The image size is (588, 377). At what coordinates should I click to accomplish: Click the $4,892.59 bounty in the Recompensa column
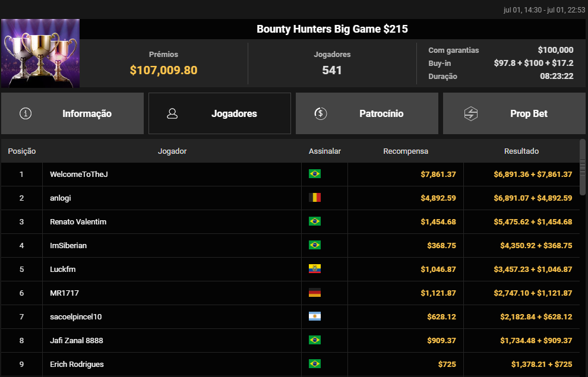(438, 198)
